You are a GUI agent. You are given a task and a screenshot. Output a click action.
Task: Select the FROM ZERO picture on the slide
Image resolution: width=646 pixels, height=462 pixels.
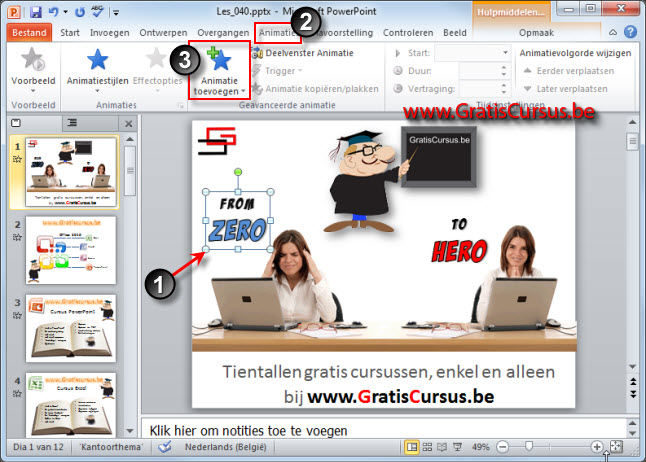(x=238, y=221)
